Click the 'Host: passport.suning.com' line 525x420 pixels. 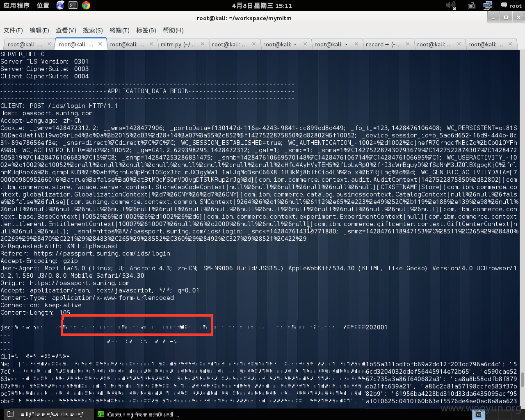tap(46, 113)
